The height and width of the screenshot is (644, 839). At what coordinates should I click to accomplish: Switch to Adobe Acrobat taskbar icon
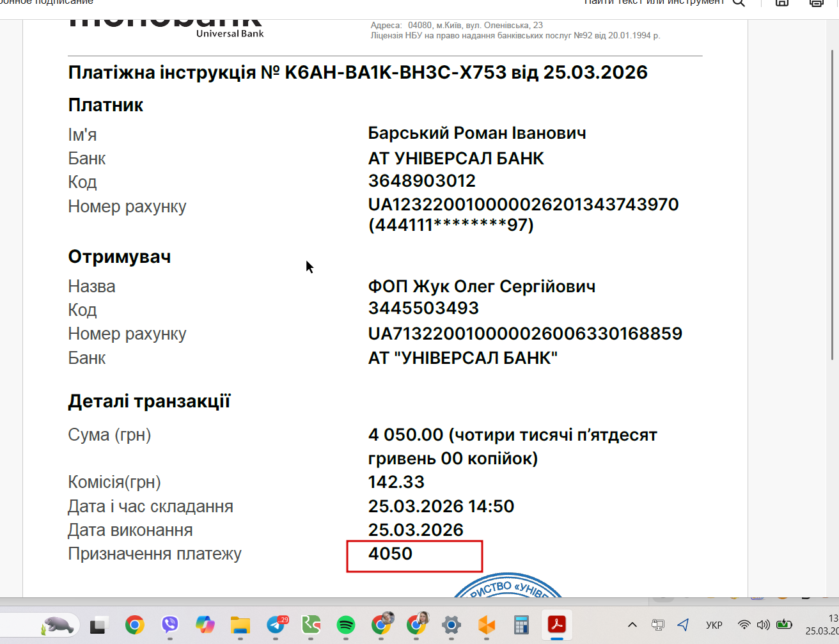tap(557, 625)
